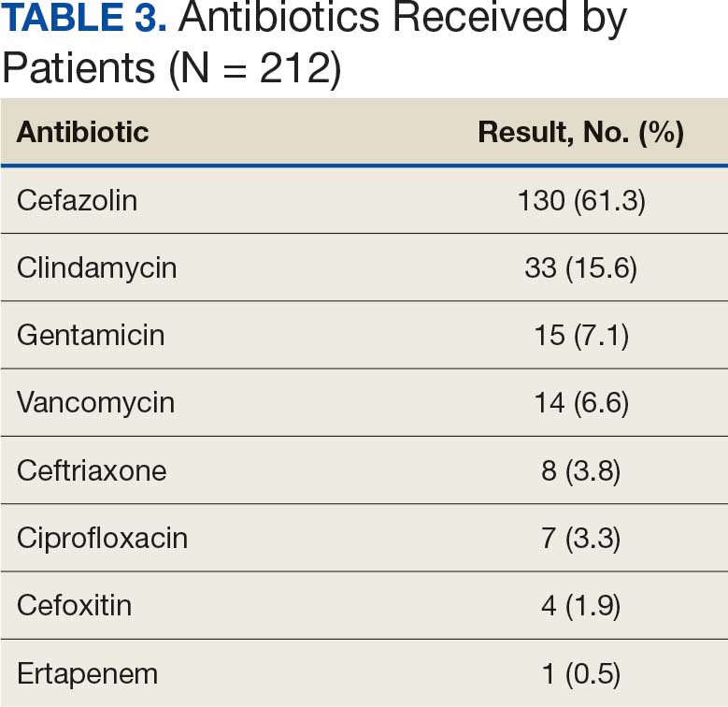Select the Clindamycin row label
728x707 pixels.
pyautogui.click(x=96, y=267)
